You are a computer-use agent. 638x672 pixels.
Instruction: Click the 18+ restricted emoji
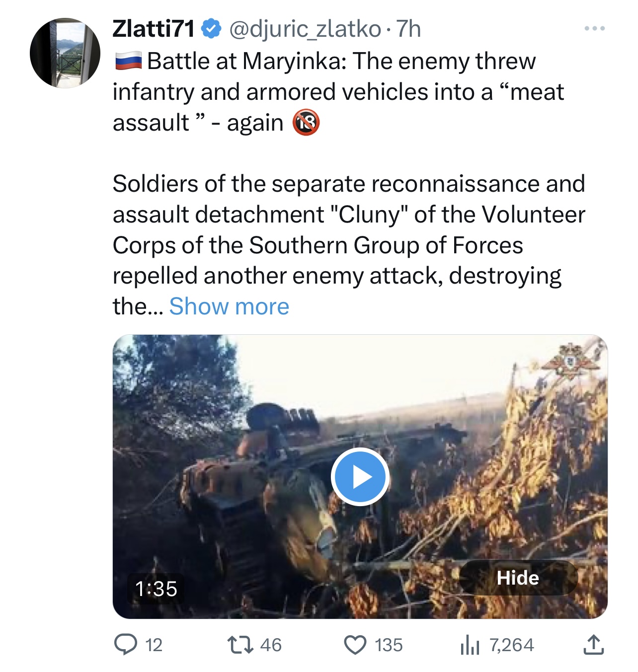(306, 123)
